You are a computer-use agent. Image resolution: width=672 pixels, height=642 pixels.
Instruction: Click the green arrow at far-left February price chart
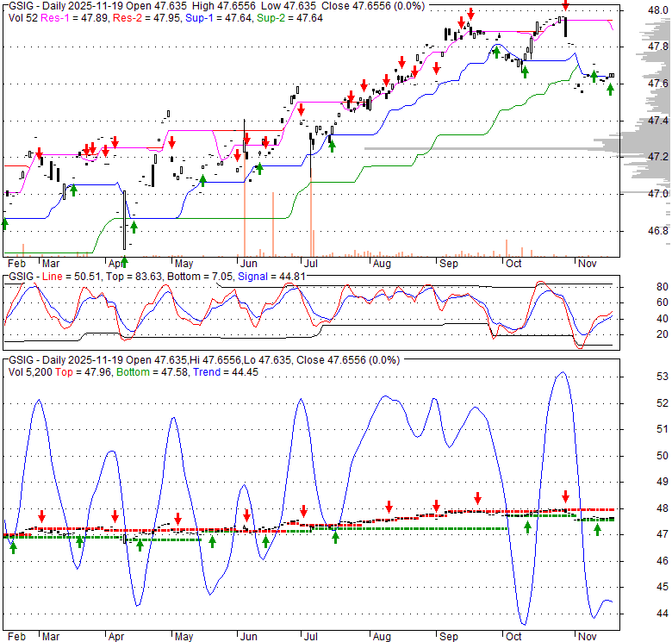[x=4, y=224]
